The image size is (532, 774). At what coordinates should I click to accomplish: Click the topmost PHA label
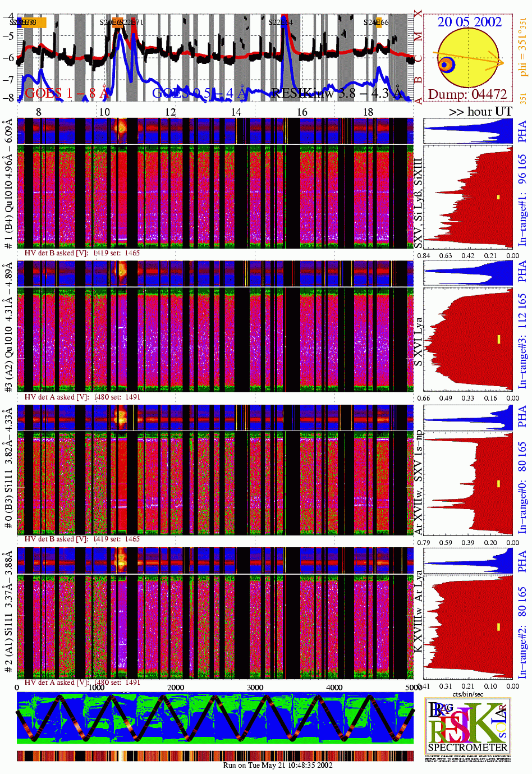click(522, 131)
